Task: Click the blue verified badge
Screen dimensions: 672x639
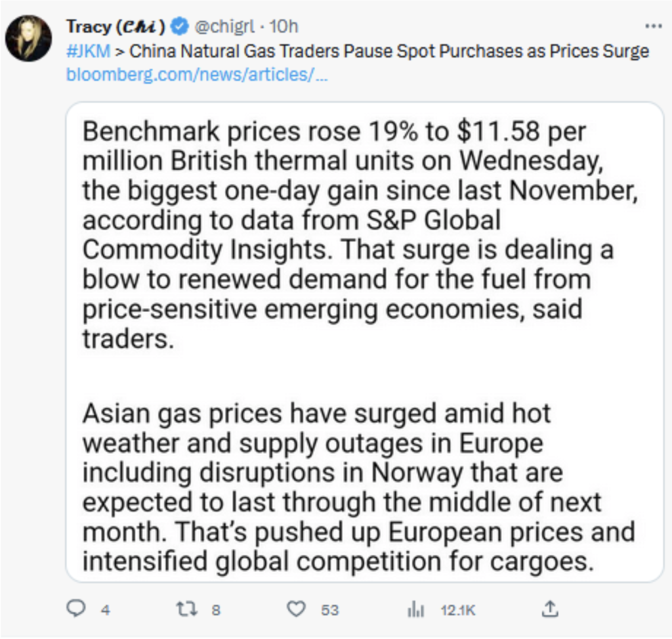Action: coord(180,26)
